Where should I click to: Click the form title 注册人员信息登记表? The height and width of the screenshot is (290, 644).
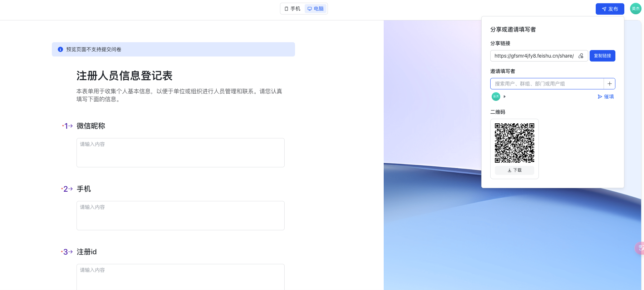124,76
